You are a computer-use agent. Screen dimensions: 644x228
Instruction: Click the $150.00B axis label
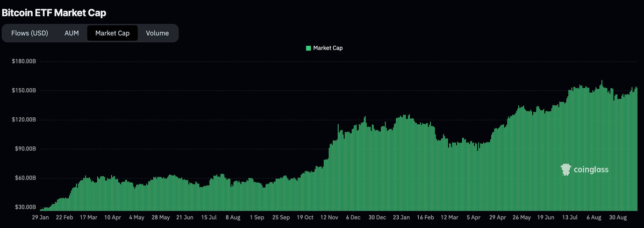coord(24,91)
